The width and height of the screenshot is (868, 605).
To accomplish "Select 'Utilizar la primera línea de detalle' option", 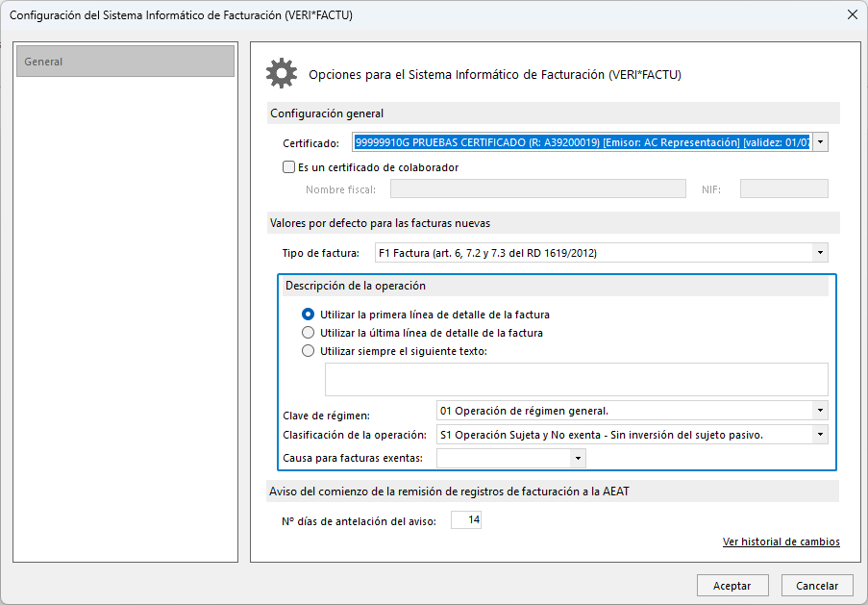I will [308, 315].
